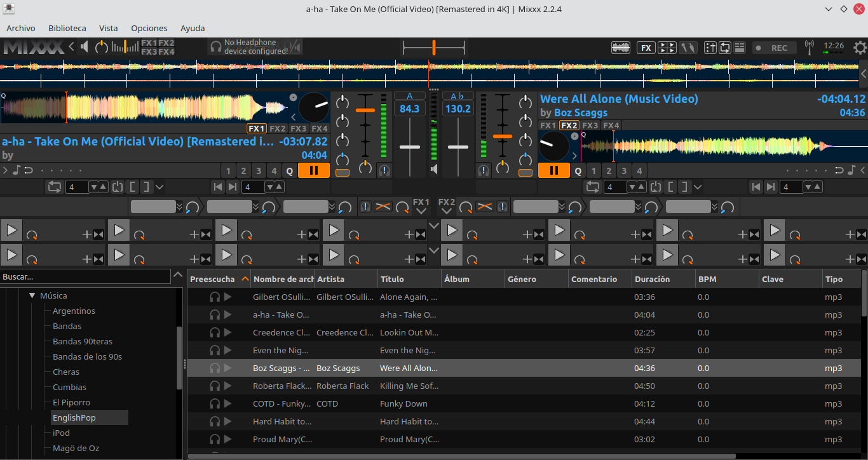Viewport: 868px width, 460px height.
Task: Open the Ayuda menu
Action: coord(193,28)
